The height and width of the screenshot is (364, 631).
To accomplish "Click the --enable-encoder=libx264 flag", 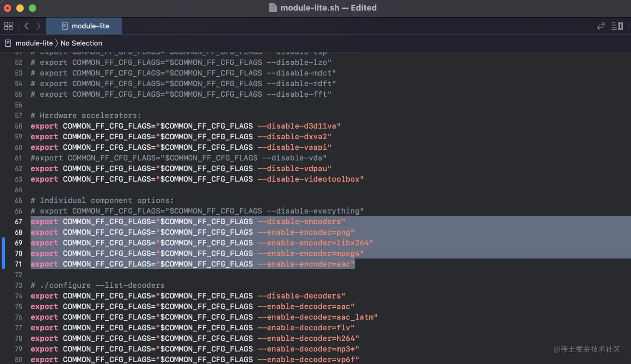I will coord(313,243).
